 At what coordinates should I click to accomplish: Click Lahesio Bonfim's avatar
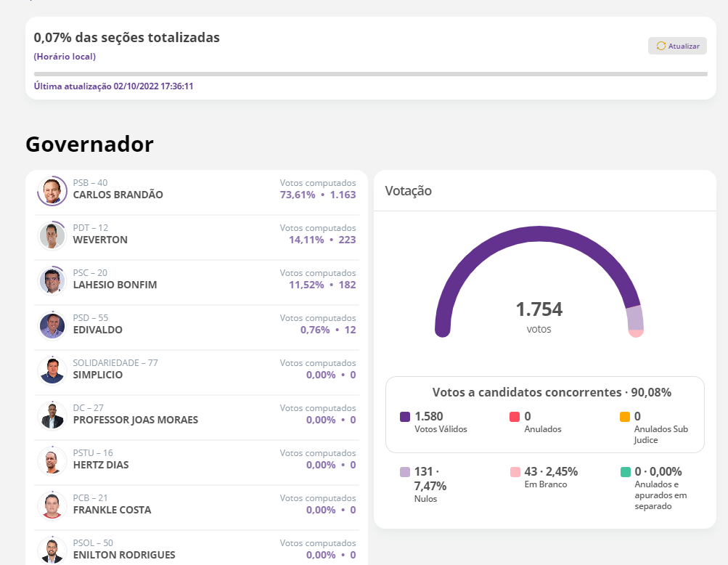pos(52,281)
